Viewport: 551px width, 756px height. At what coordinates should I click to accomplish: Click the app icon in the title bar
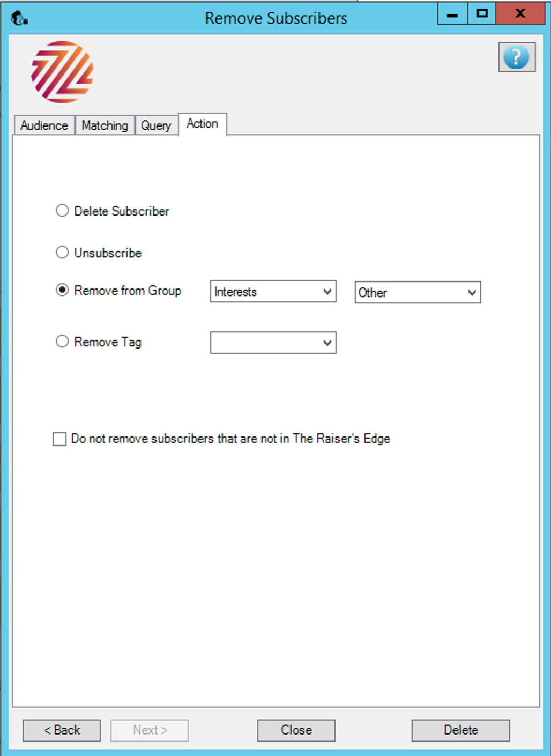click(19, 18)
